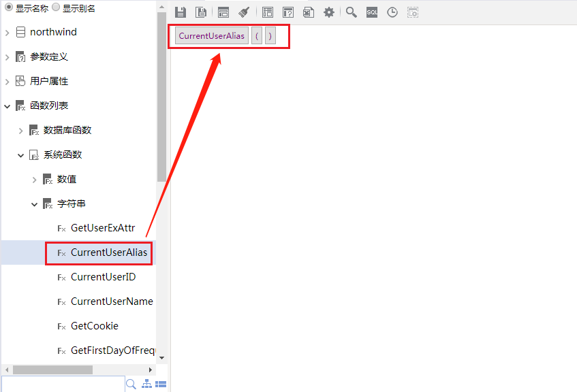Click the Fx icon beside GetCookie
This screenshot has height=392, width=577.
[61, 327]
